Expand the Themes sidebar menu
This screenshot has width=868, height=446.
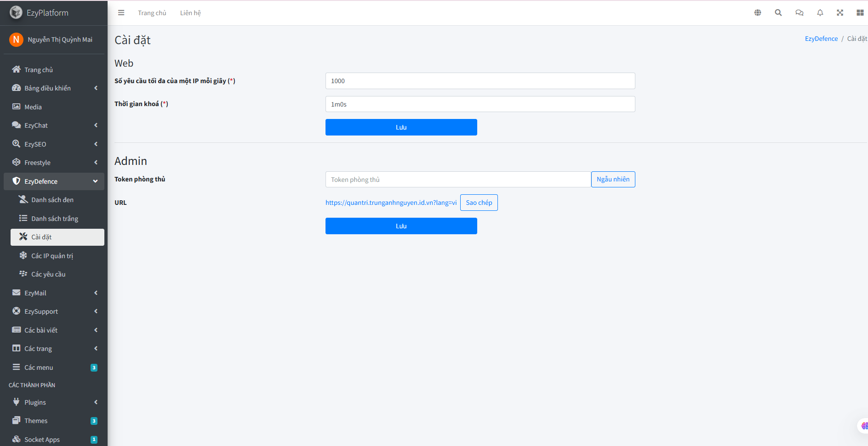tap(36, 420)
